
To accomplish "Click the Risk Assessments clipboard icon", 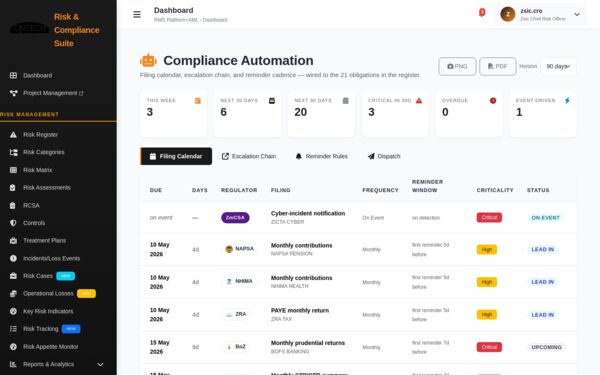I will tap(13, 188).
